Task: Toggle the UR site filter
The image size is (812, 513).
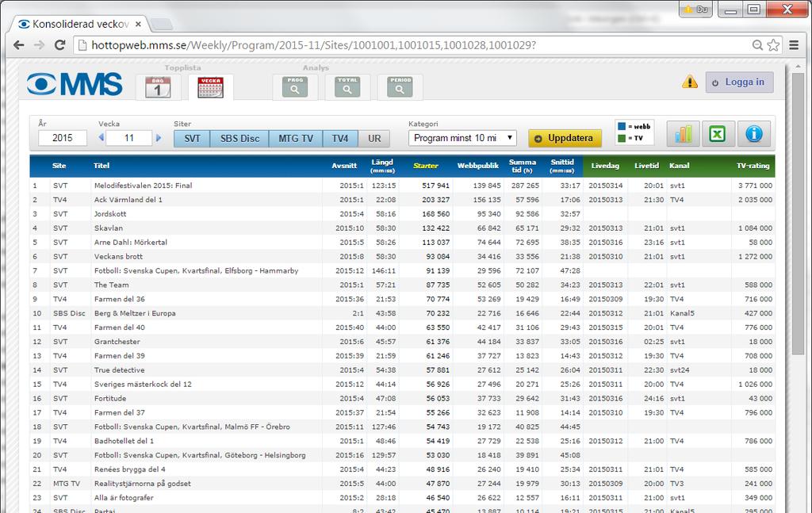Action: [374, 138]
